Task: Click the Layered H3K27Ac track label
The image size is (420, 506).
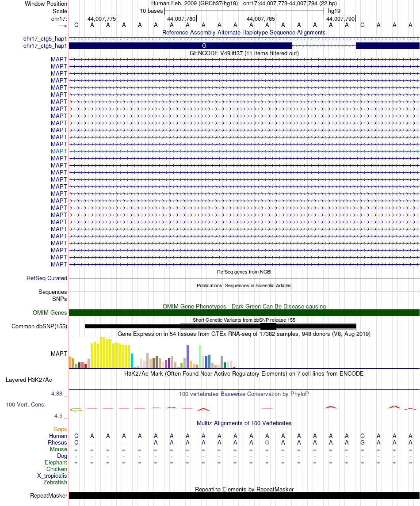Action: click(29, 380)
